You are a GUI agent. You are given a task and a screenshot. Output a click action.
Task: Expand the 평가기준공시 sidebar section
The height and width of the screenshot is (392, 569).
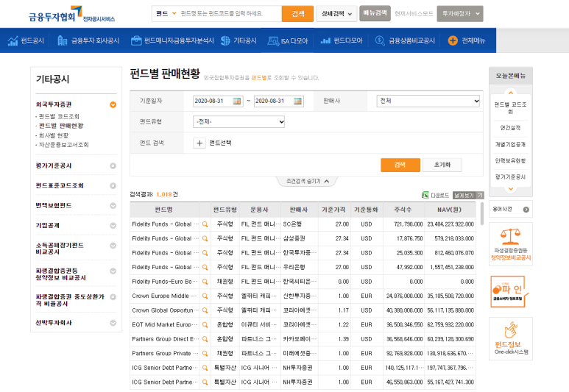point(113,166)
